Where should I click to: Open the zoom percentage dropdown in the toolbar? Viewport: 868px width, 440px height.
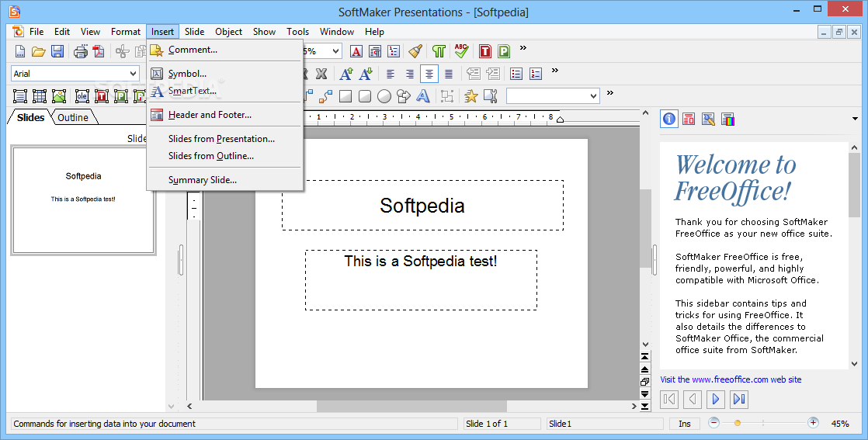click(x=335, y=51)
